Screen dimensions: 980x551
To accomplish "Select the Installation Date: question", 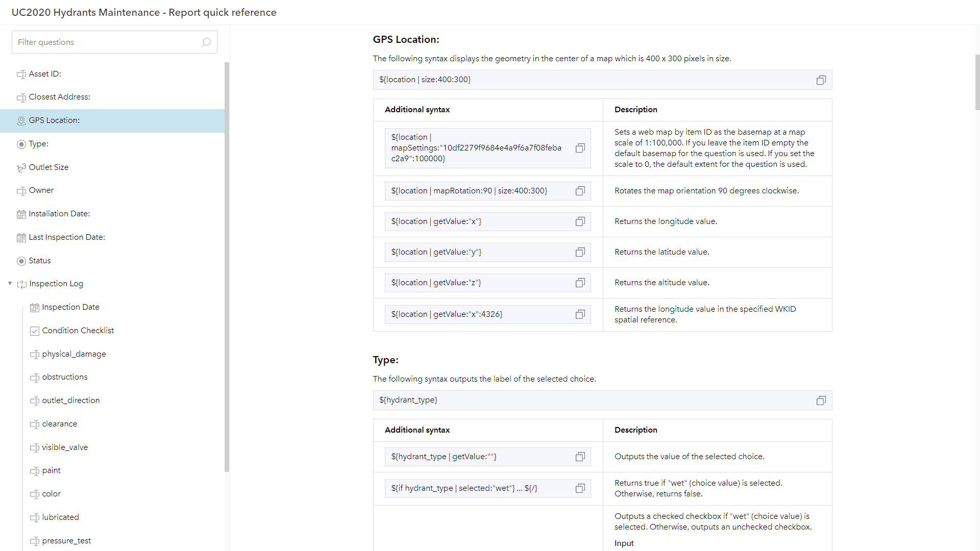I will point(112,214).
